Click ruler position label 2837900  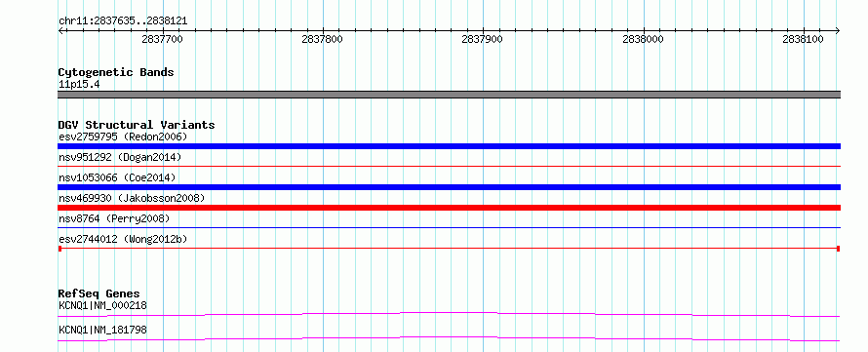pyautogui.click(x=482, y=39)
